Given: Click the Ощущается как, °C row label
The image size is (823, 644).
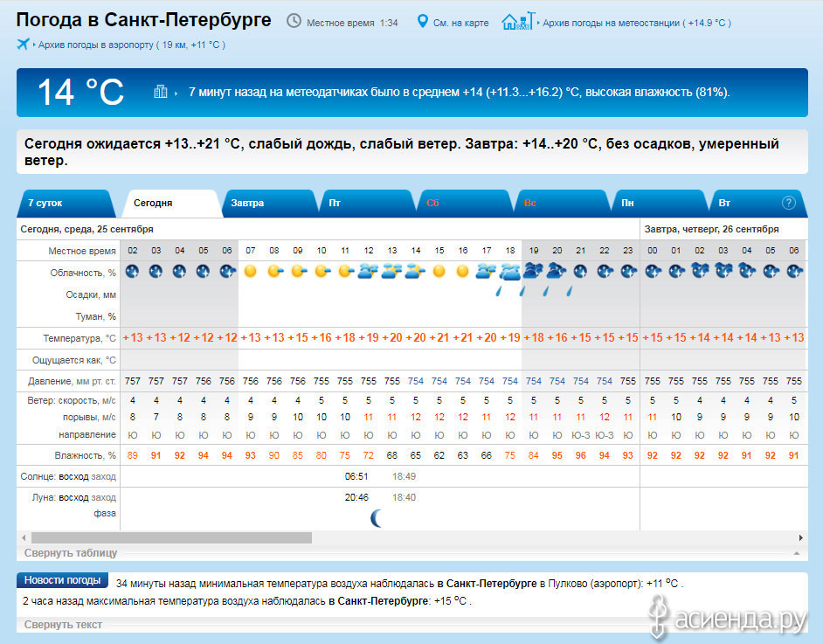Looking at the screenshot, I should point(74,360).
